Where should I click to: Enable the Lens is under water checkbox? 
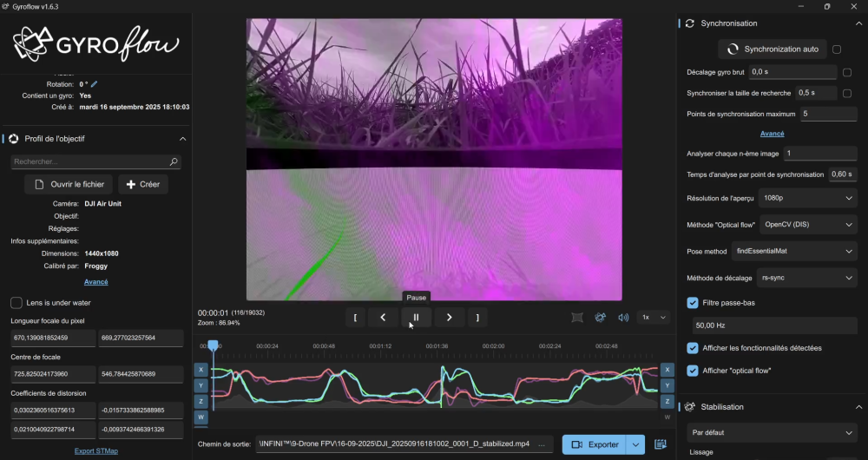point(16,303)
